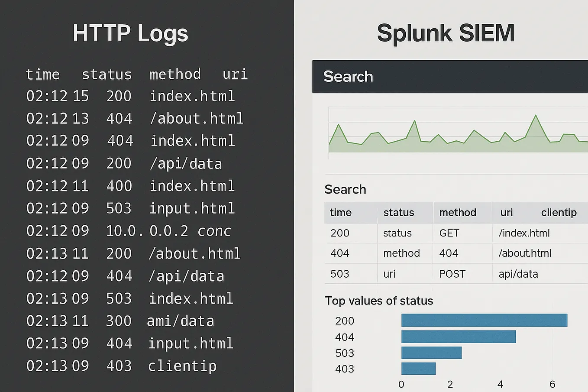The height and width of the screenshot is (392, 588).
Task: Select the Splunk SIEM title
Action: tap(446, 32)
